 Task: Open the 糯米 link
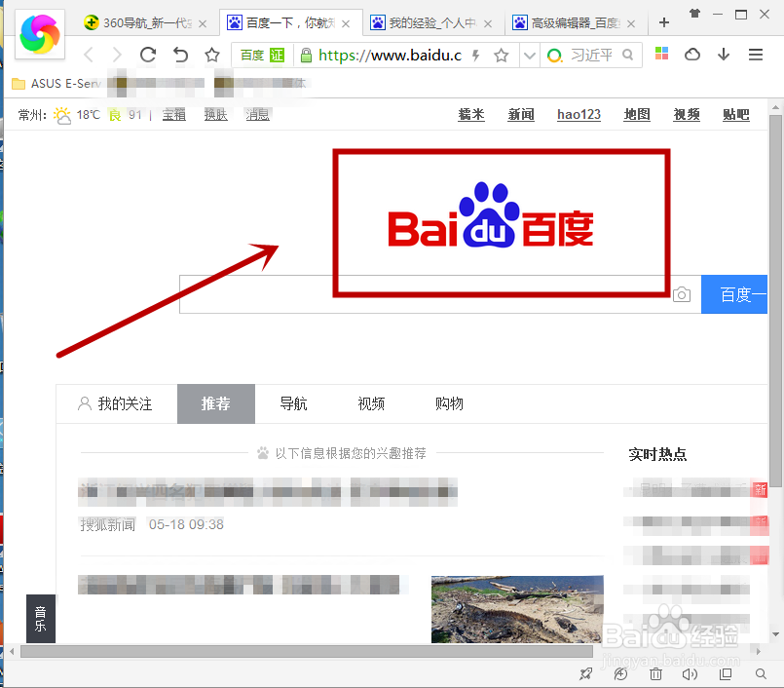tap(471, 115)
